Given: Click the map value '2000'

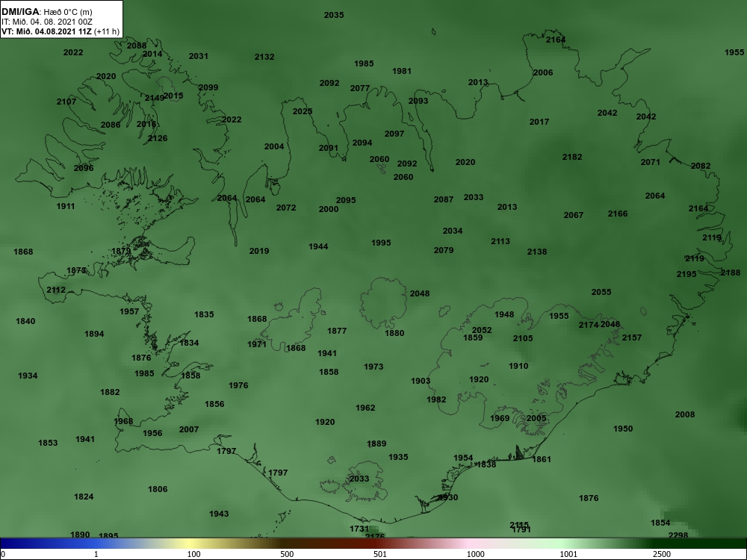Looking at the screenshot, I should click(x=329, y=210).
